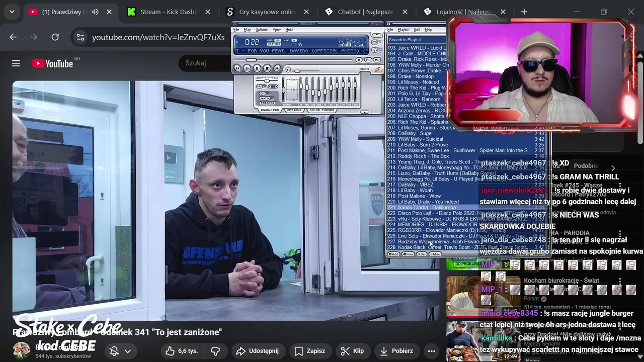
Task: Click playlist Sel button
Action: (x=422, y=254)
